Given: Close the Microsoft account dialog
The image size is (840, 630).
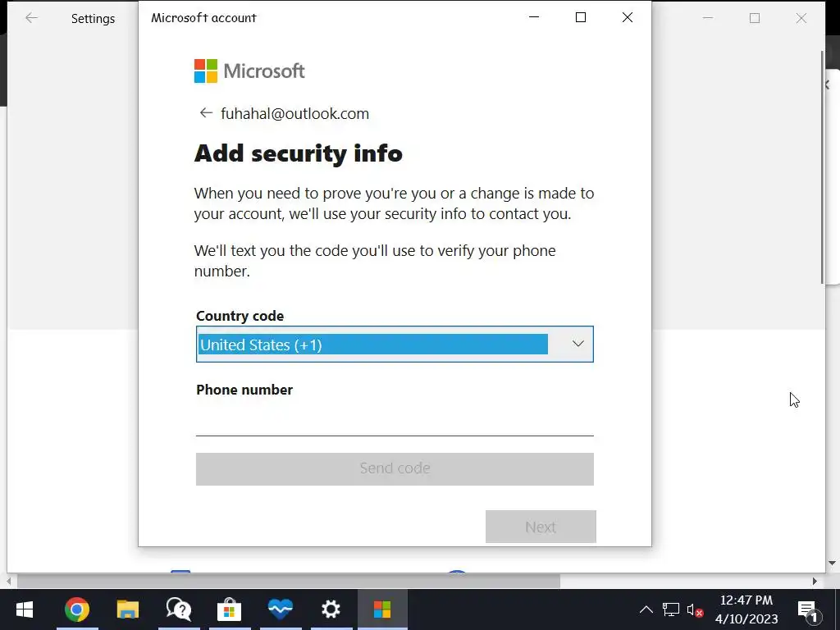Looking at the screenshot, I should click(628, 17).
